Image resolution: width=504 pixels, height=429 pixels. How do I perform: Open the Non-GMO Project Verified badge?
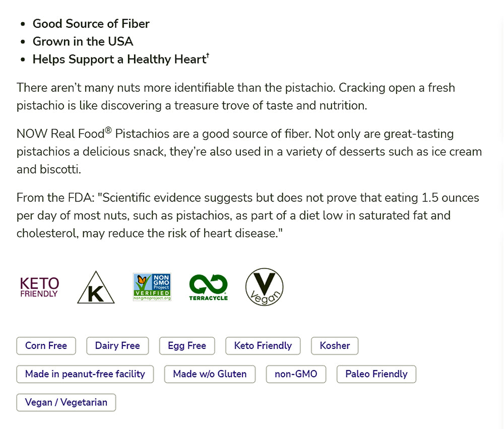(152, 287)
